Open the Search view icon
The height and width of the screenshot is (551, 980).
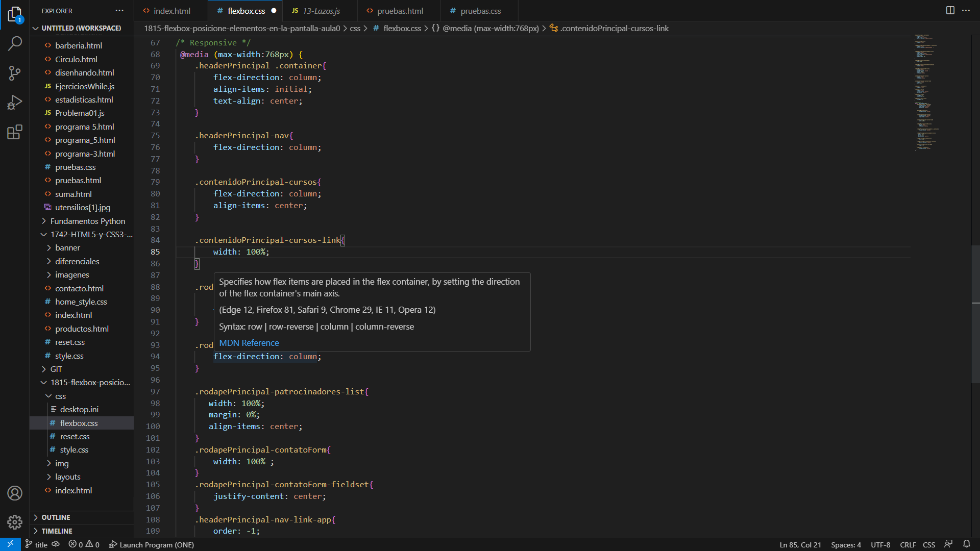(x=15, y=43)
